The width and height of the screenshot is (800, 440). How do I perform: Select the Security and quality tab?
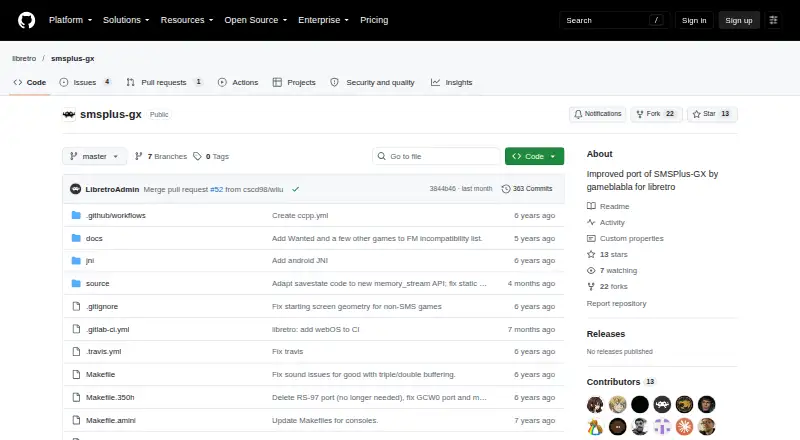pos(372,82)
